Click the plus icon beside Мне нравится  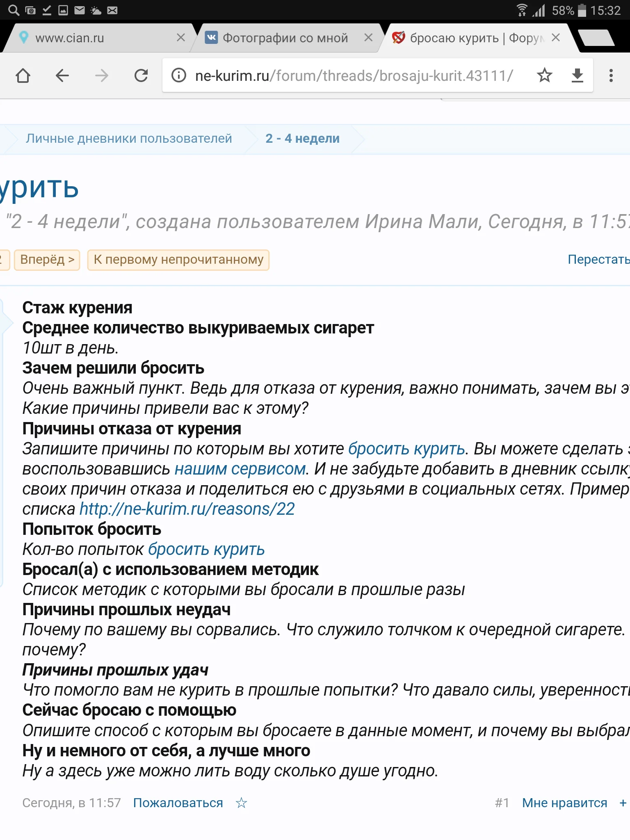[623, 803]
